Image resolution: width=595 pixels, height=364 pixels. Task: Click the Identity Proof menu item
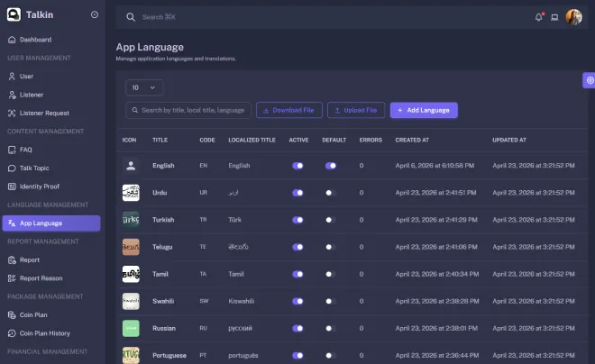51,187
